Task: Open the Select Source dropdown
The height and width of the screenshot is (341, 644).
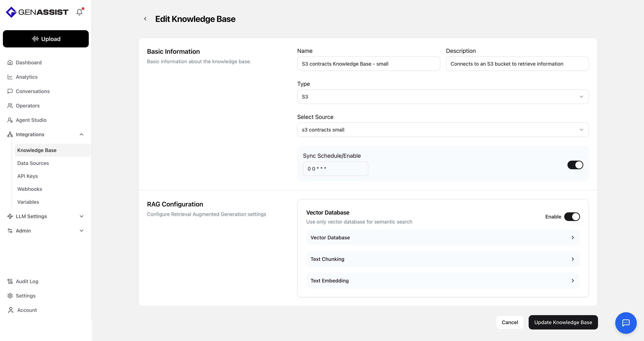Action: click(x=443, y=130)
